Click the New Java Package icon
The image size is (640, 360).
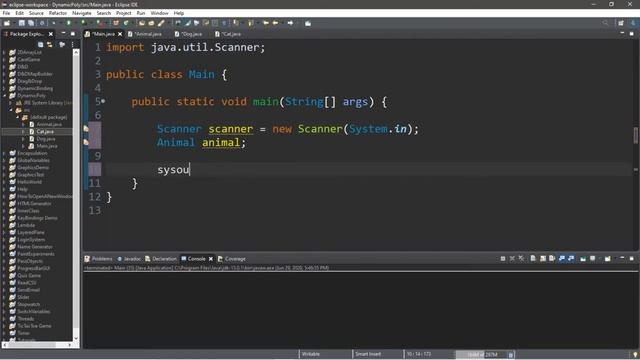tap(116, 23)
